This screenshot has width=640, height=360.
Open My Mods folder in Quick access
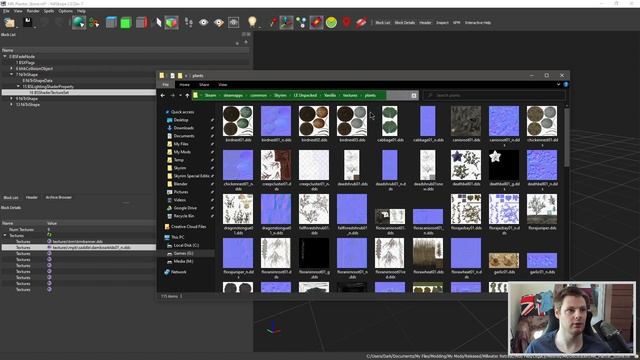[x=182, y=152]
